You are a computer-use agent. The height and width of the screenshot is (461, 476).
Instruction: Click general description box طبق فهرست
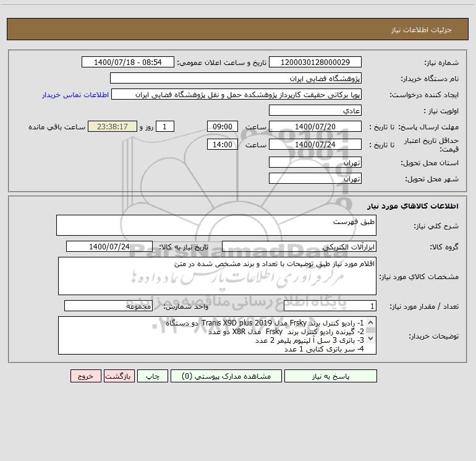[216, 225]
